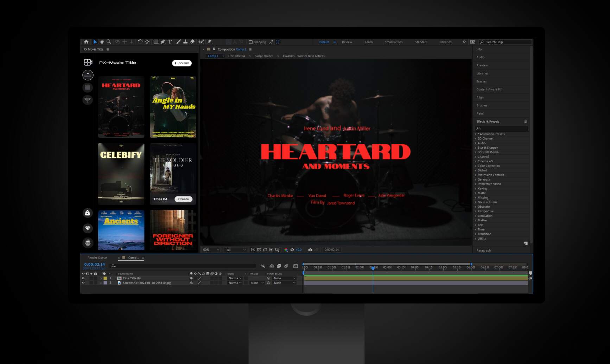The height and width of the screenshot is (364, 610).
Task: Open the Full resolution dropdown
Action: [235, 250]
